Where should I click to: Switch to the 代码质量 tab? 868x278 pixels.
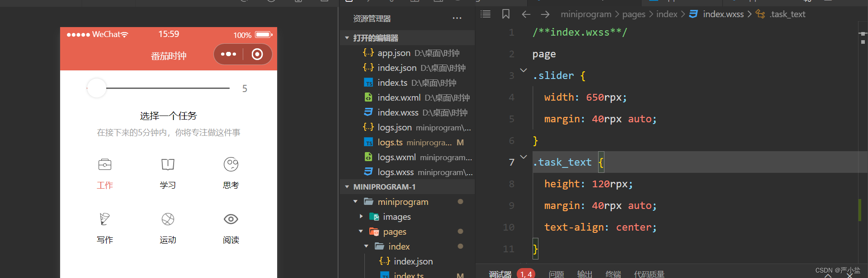pos(649,274)
